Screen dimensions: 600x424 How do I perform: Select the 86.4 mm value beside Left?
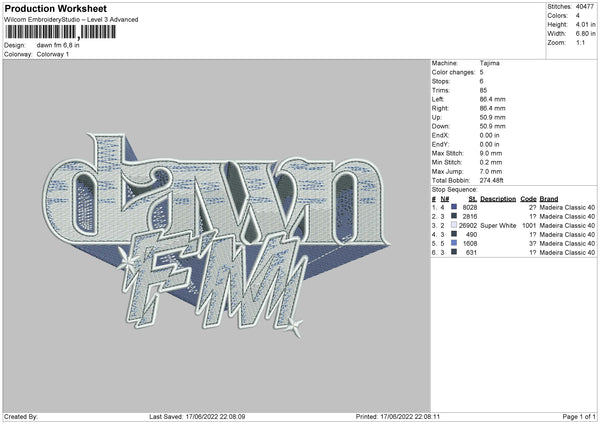pyautogui.click(x=492, y=99)
